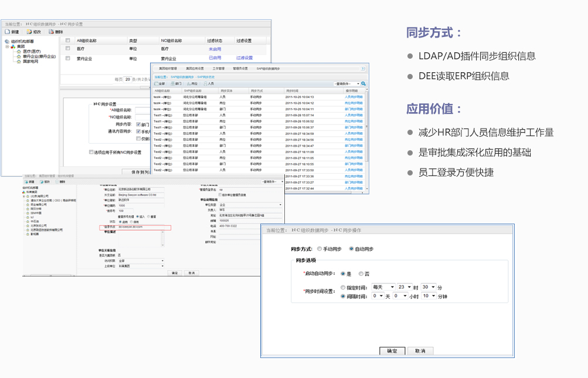Screen dimensions: 588x378
Task: Open 岗位同步明细 link for 2011-10-26 10:04:12
Action: [x=354, y=103]
